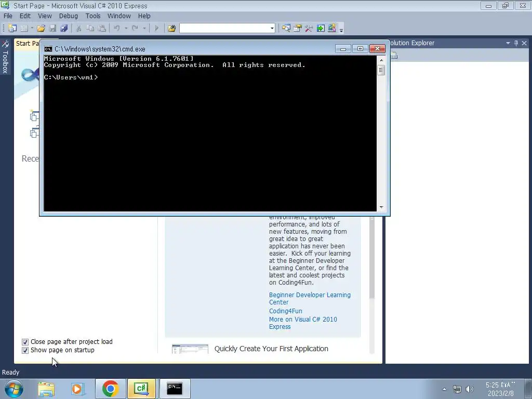Maximize the cmd.exe window

click(360, 49)
